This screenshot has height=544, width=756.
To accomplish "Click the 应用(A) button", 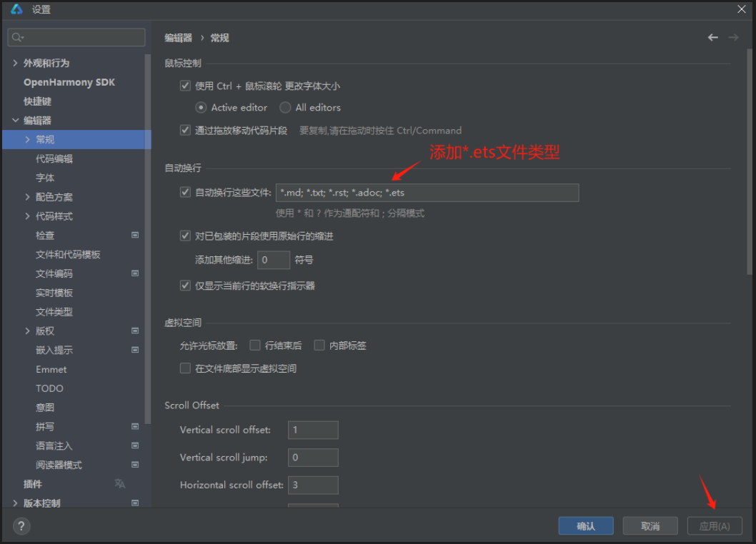I will click(714, 525).
